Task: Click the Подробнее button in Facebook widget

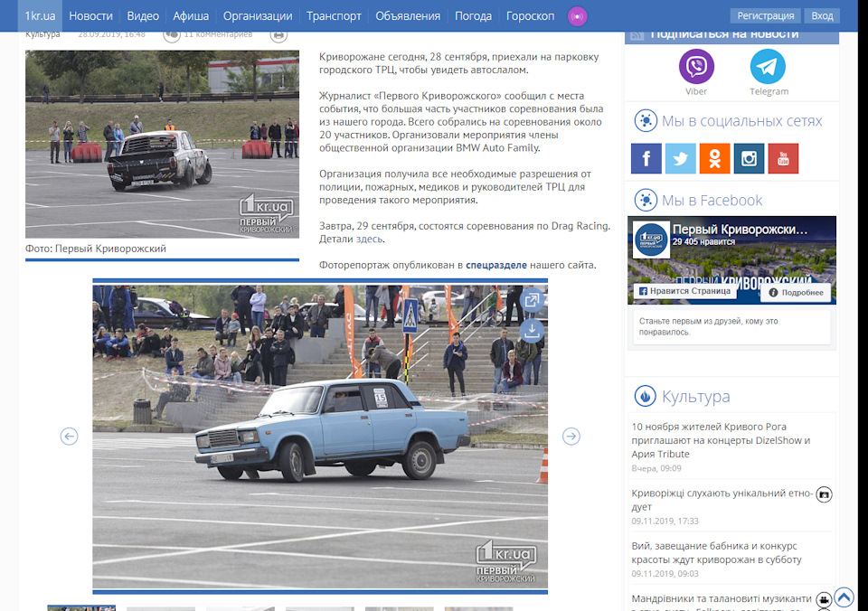Action: pos(796,292)
